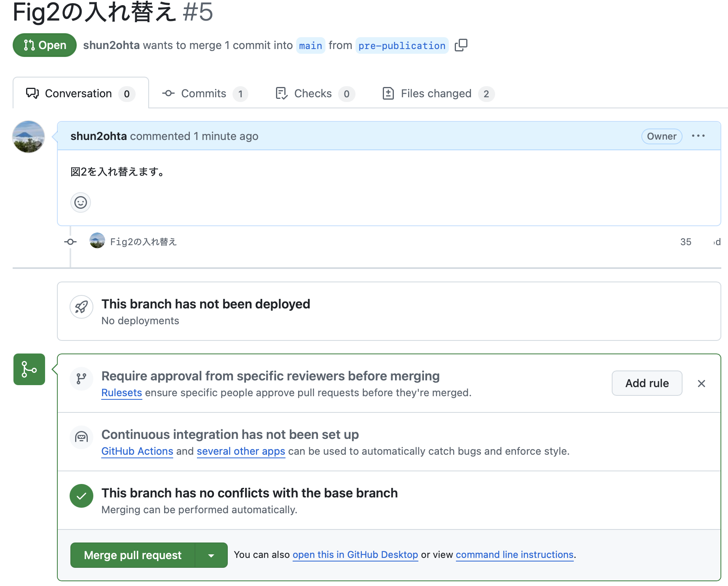Click shun2ohta username in the comment header

coord(98,136)
